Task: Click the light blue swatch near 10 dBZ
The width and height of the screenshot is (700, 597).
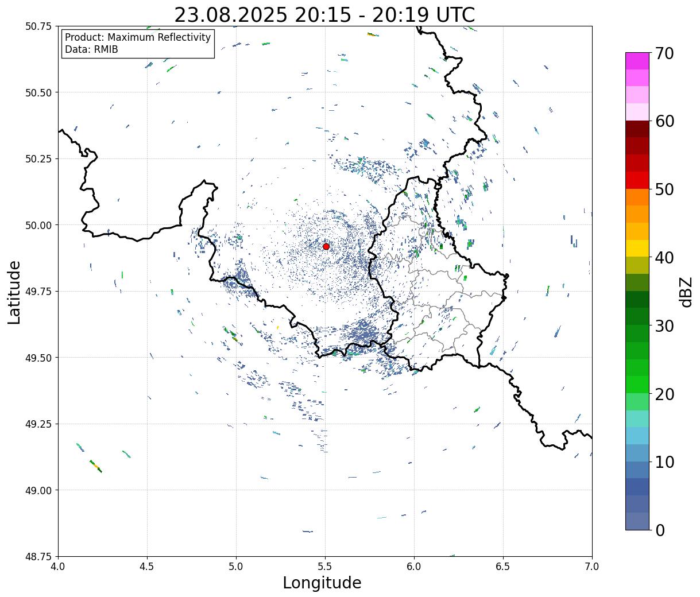Action: [x=637, y=453]
